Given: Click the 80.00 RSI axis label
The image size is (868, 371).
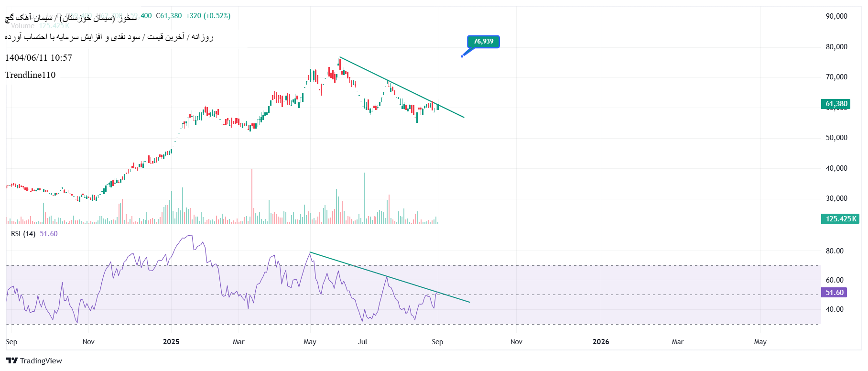Looking at the screenshot, I should pyautogui.click(x=835, y=251).
